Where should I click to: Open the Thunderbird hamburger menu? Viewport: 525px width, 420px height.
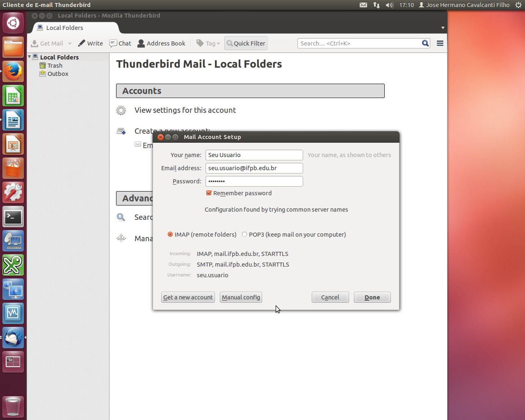[440, 43]
